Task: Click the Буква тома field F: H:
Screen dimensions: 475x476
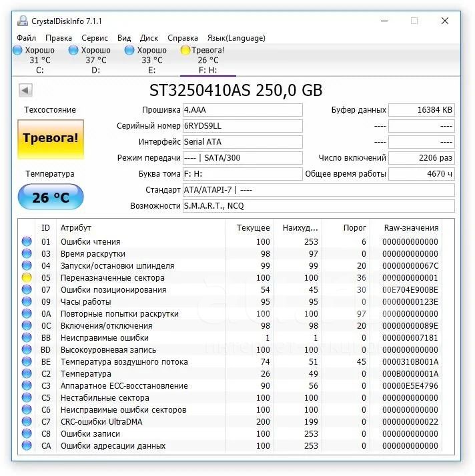Action: tap(242, 174)
